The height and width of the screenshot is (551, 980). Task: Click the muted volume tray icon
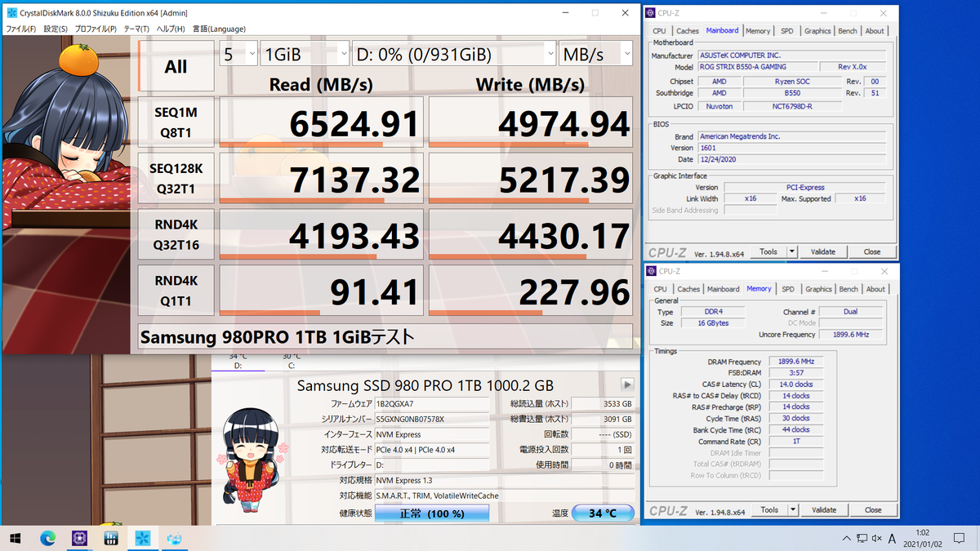click(x=876, y=538)
